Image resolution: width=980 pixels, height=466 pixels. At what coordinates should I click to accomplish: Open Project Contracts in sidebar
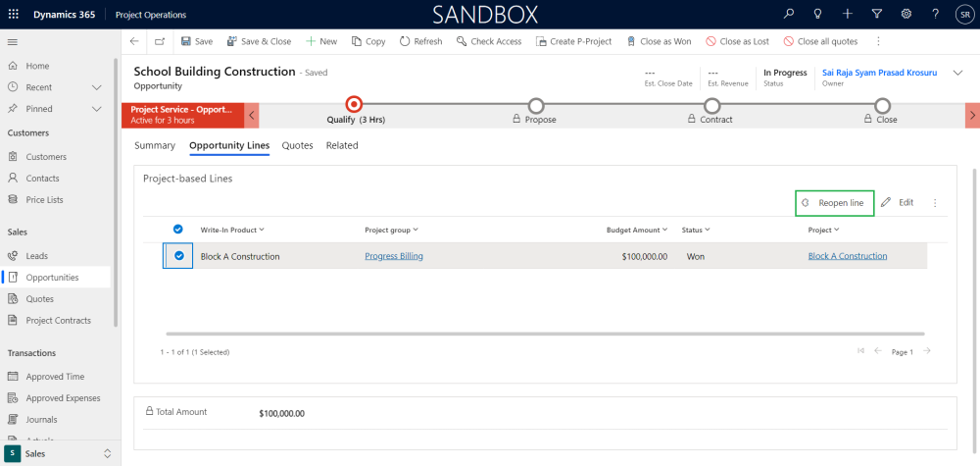click(x=56, y=320)
